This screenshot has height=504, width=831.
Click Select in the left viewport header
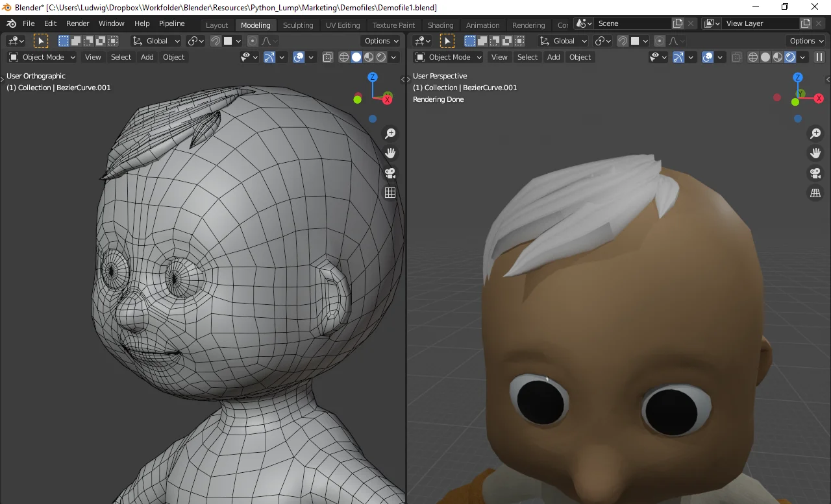121,57
